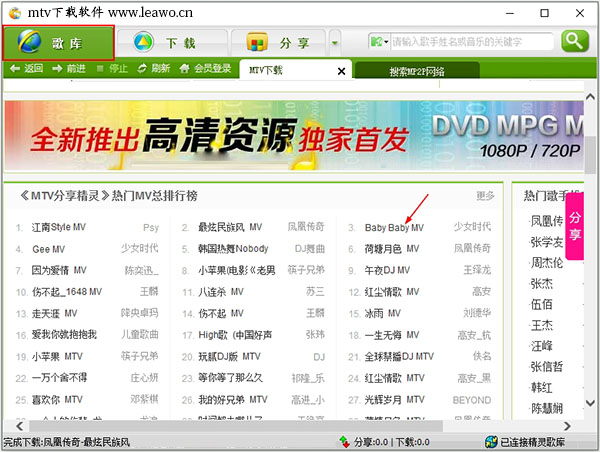
Task: Open 全球禁播DJ MTV entry
Action: click(399, 357)
